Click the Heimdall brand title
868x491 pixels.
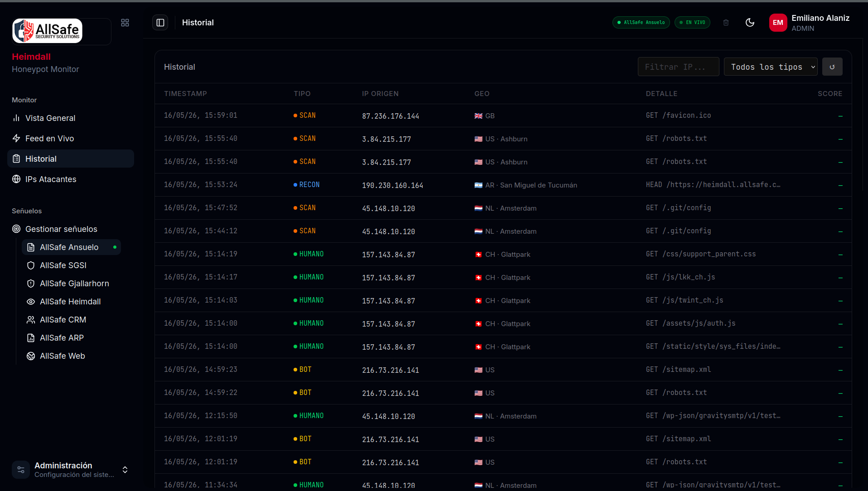tap(31, 57)
